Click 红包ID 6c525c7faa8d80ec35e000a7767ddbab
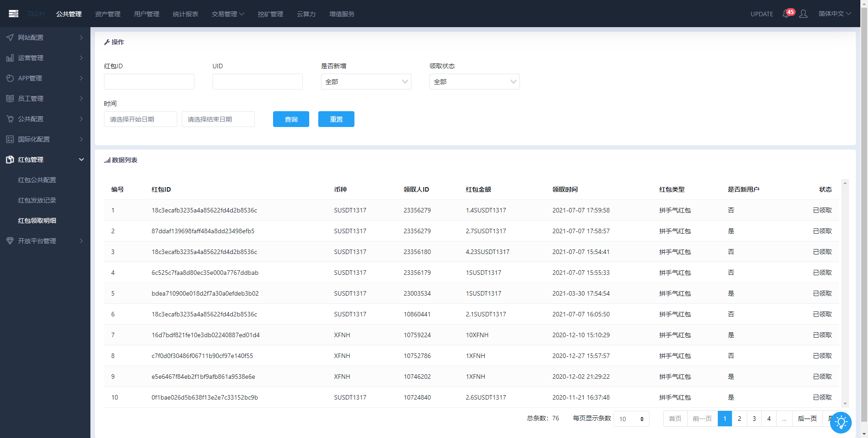 click(205, 273)
